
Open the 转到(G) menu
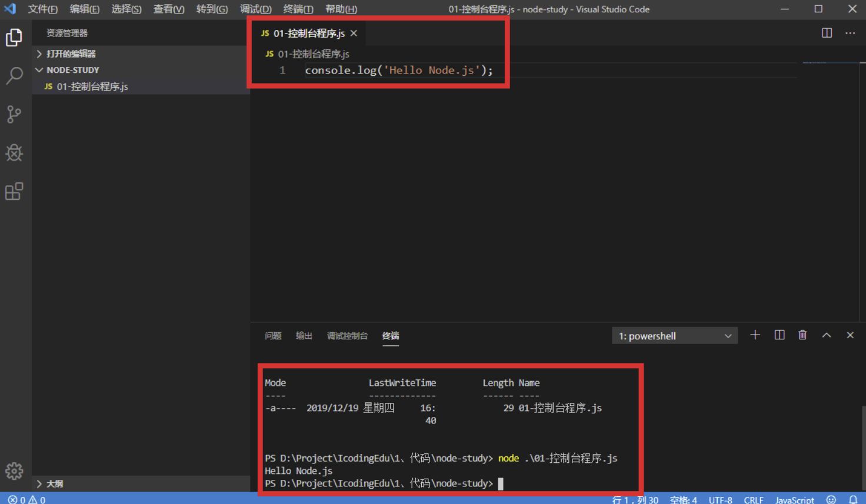pos(212,9)
